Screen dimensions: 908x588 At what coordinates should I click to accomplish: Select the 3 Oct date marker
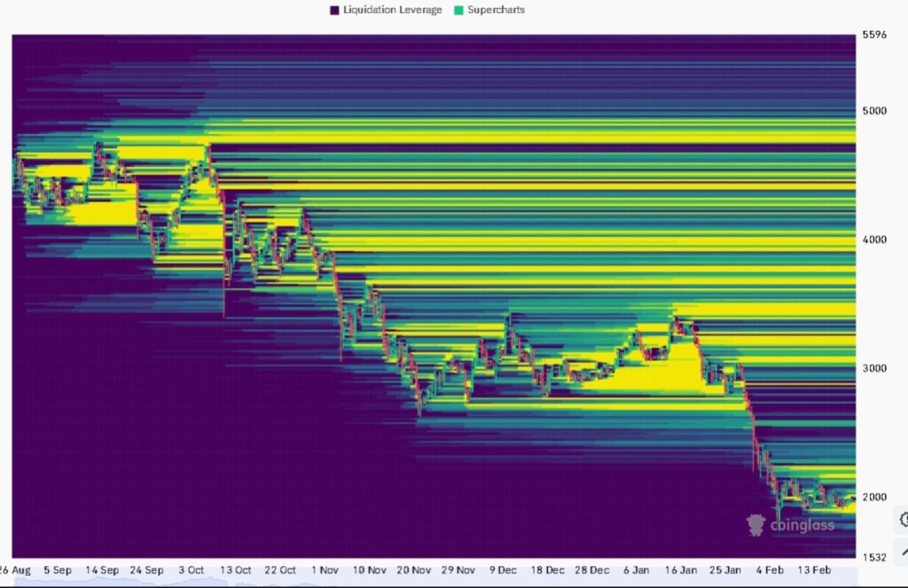[x=191, y=570]
